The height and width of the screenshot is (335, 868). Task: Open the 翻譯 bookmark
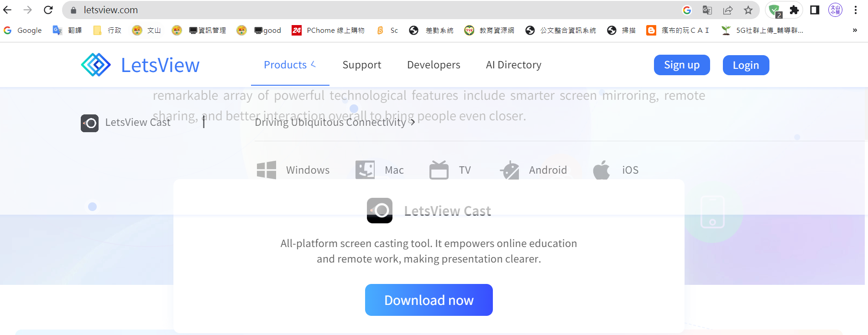tap(67, 30)
